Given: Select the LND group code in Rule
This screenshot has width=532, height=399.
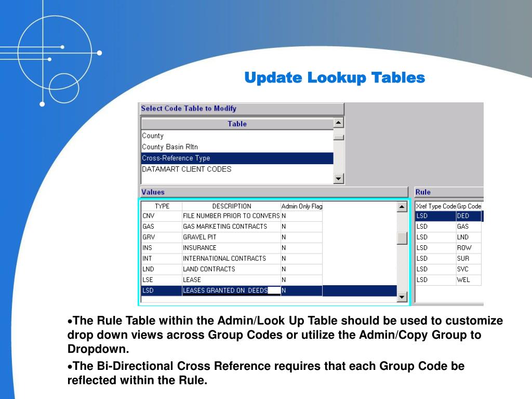Looking at the screenshot, I should (x=469, y=237).
